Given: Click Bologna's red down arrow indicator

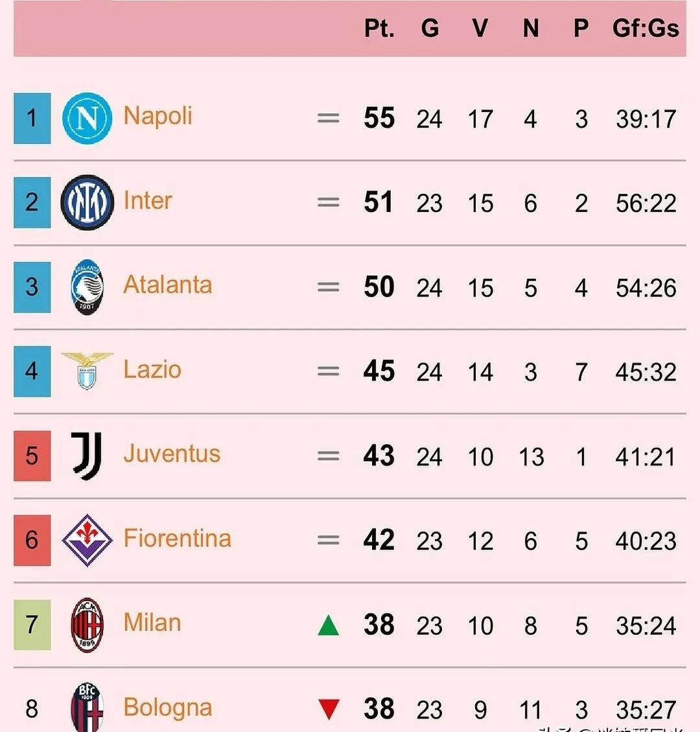Looking at the screenshot, I should click(329, 709).
